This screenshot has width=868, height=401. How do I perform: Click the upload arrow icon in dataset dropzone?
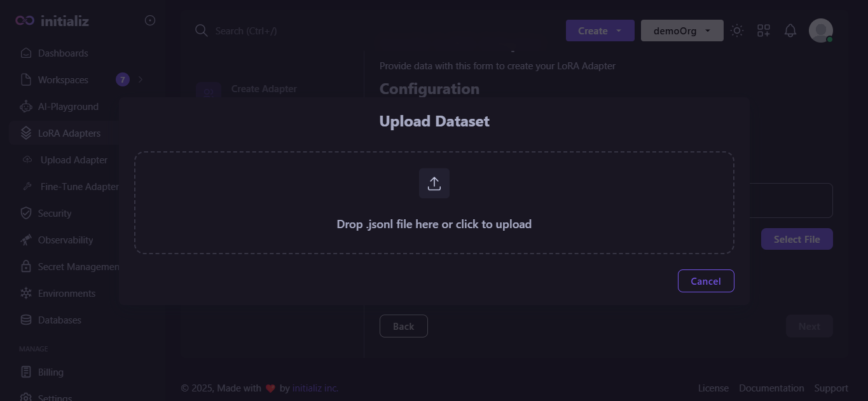(434, 183)
